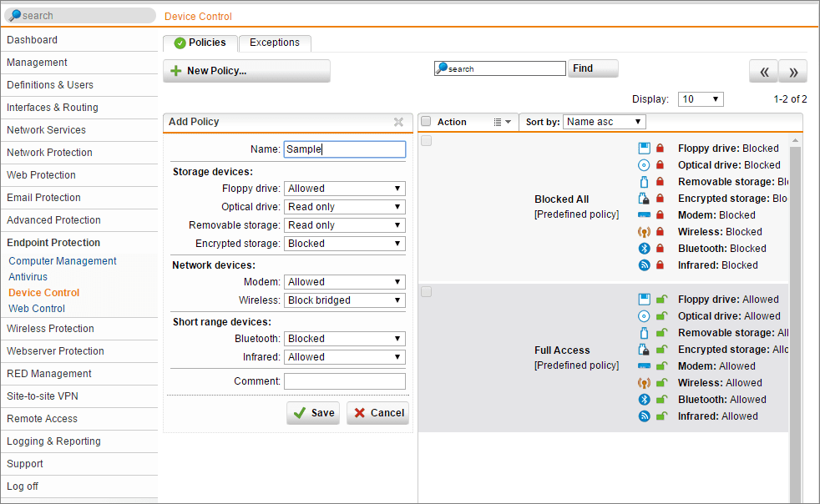Screen dimensions: 820x504
Task: Tick the select-all checkbox next to Action
Action: coord(426,121)
